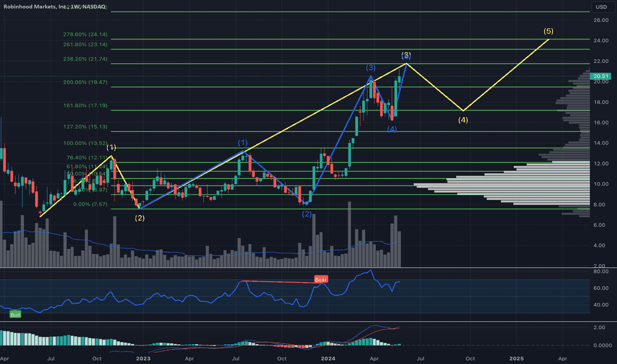Click the blue wave (3) label
This screenshot has height=364, width=617.
coord(371,68)
